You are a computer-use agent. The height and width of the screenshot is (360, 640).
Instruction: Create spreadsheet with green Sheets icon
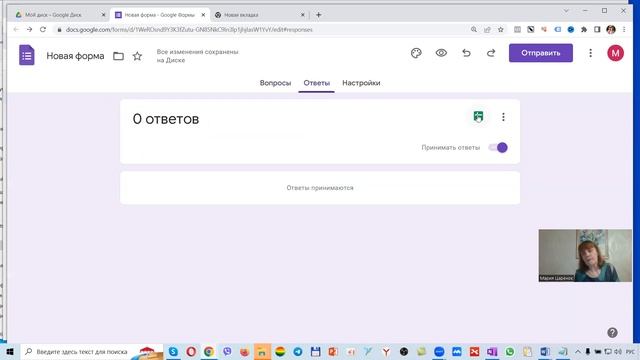click(478, 117)
